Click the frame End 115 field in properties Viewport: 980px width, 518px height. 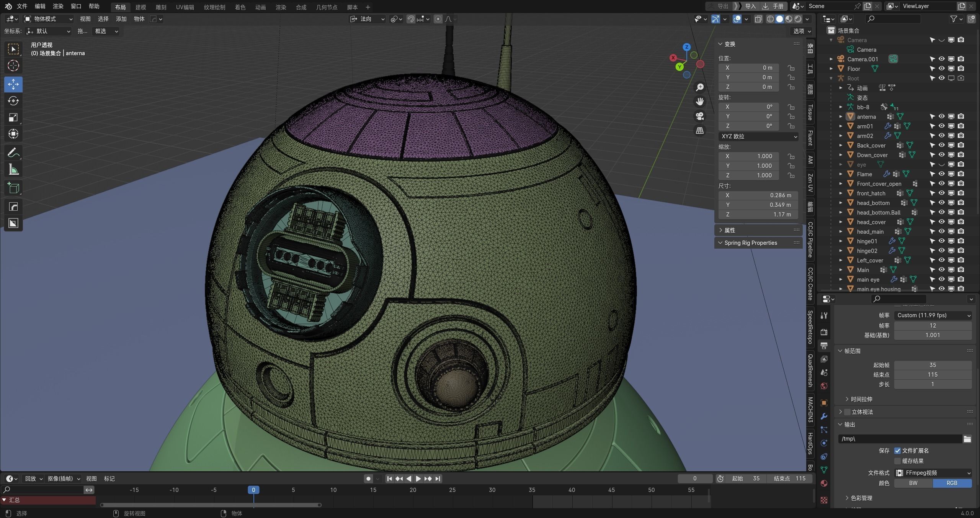click(x=933, y=375)
